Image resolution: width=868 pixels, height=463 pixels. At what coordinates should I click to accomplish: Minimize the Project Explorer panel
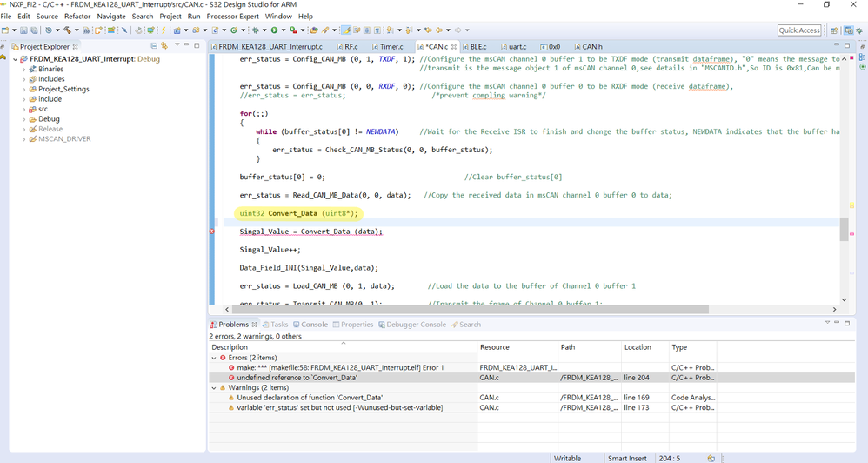(187, 45)
